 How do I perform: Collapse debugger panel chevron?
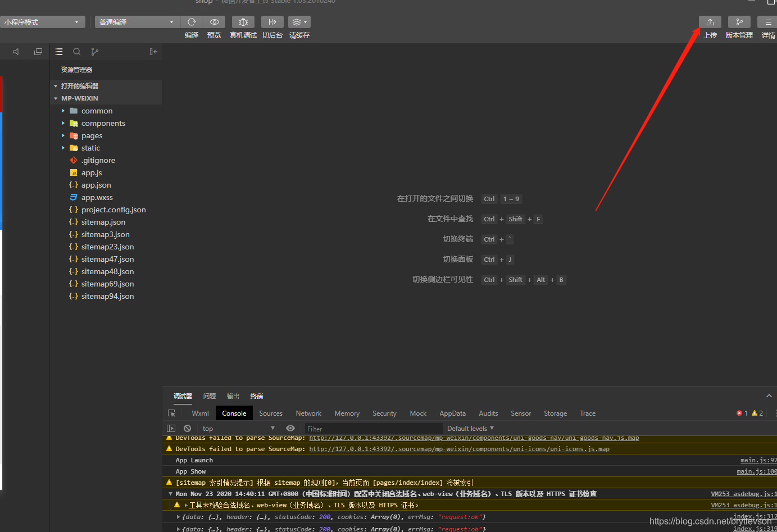point(769,396)
